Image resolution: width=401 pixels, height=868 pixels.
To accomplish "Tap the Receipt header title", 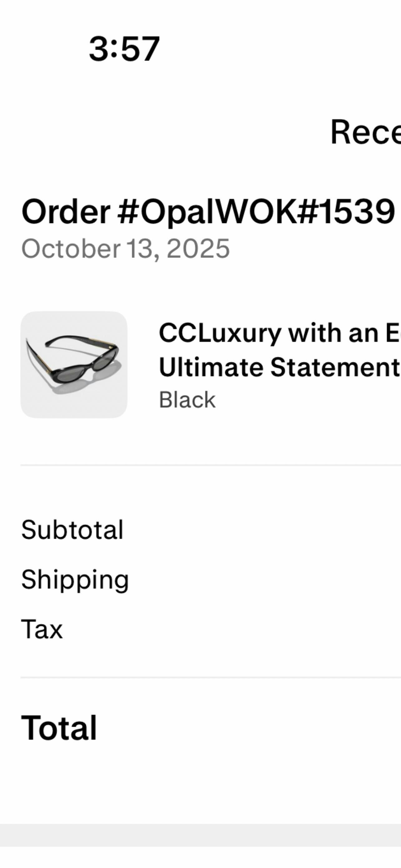I will click(366, 132).
